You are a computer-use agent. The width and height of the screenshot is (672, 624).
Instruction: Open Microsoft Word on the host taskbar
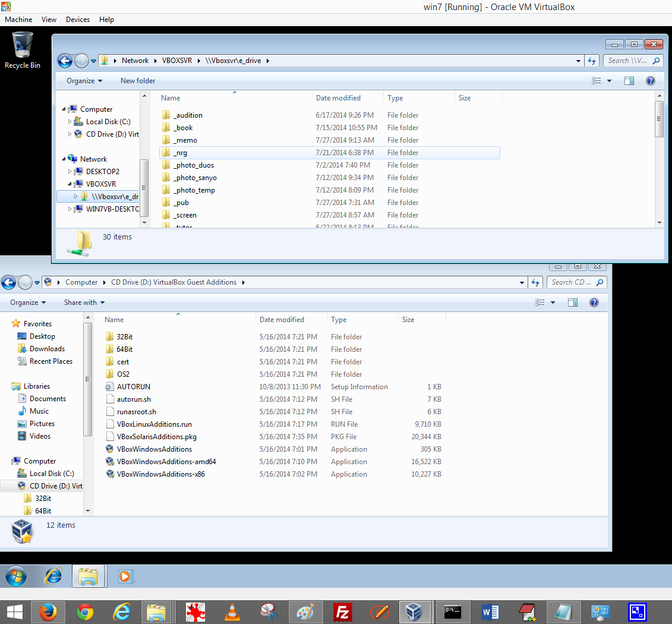tap(490, 612)
